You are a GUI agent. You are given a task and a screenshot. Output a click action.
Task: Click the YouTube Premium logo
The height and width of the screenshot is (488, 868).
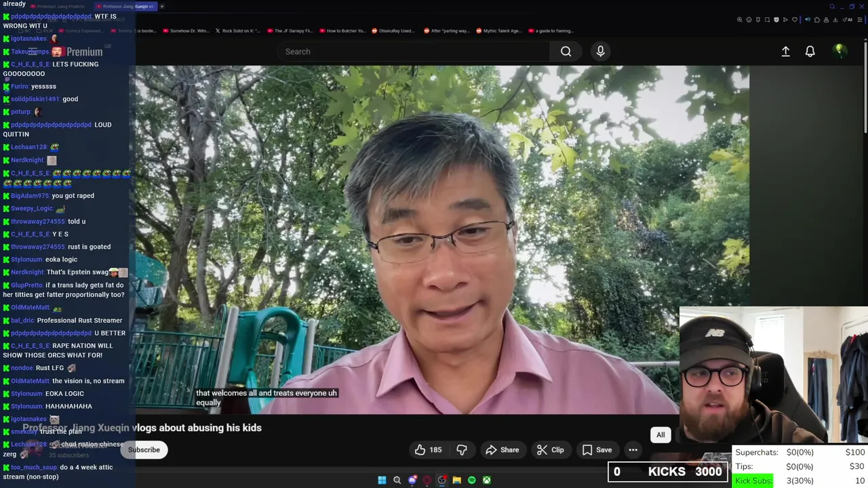coord(77,52)
